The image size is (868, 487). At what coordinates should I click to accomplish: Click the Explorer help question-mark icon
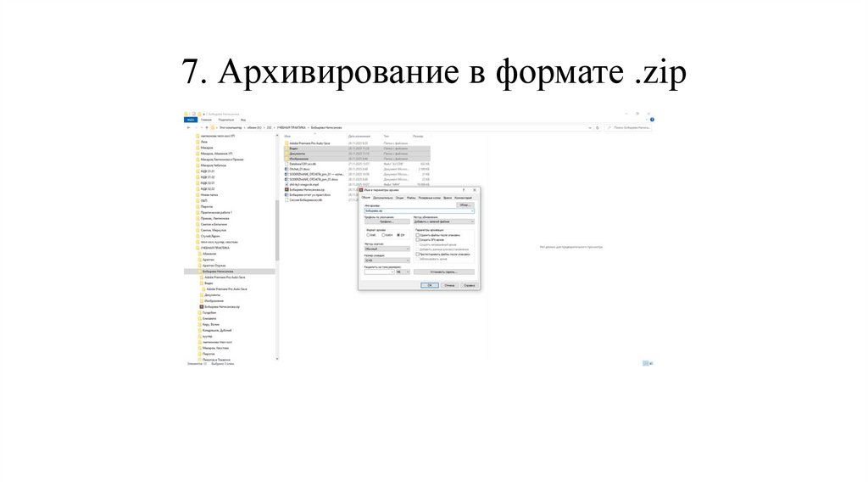pos(652,120)
